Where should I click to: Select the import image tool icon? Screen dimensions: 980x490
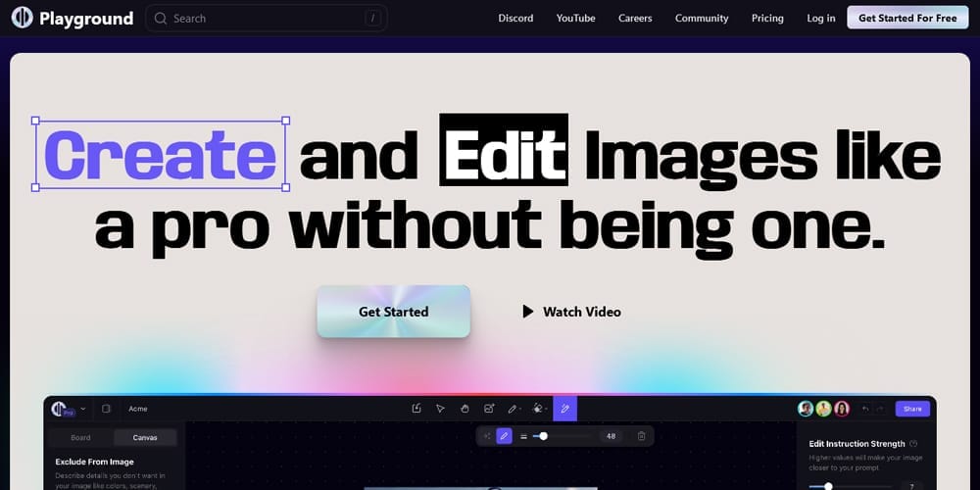pyautogui.click(x=416, y=409)
